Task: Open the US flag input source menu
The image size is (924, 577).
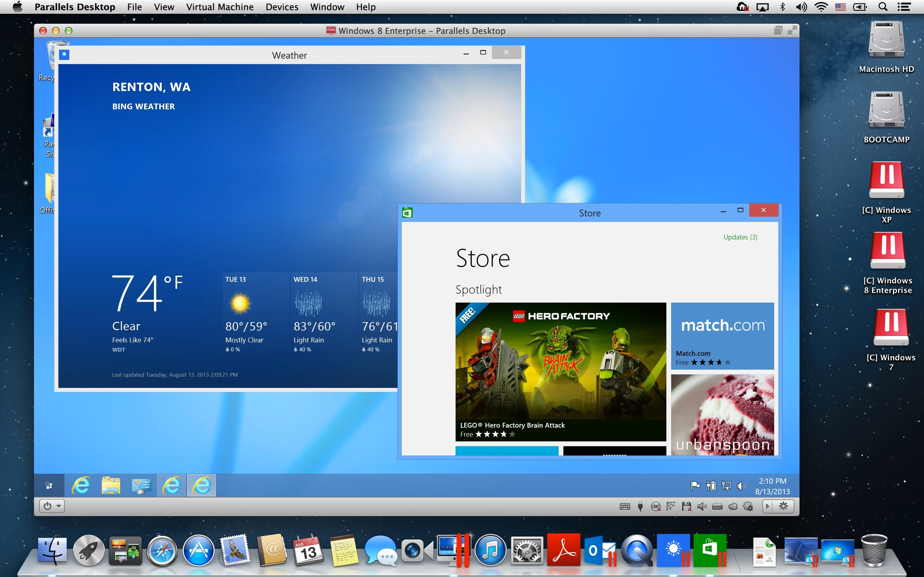Action: (840, 7)
